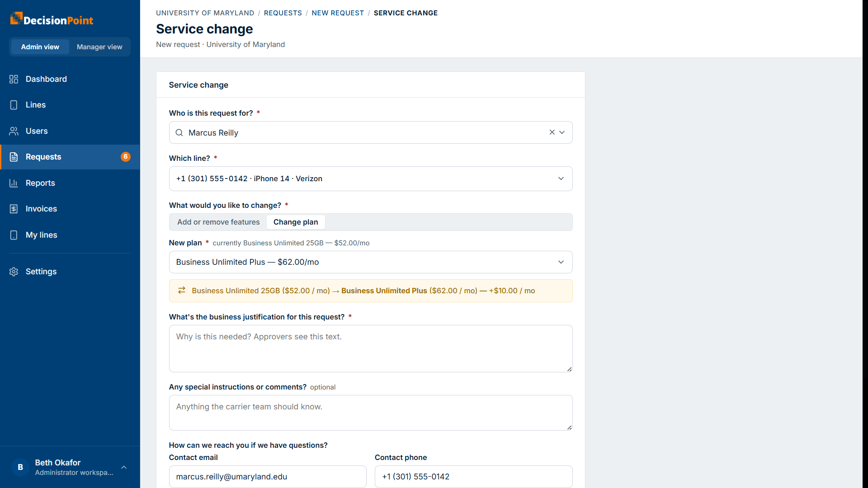Select the Change plan option
The image size is (868, 488).
[x=296, y=222]
